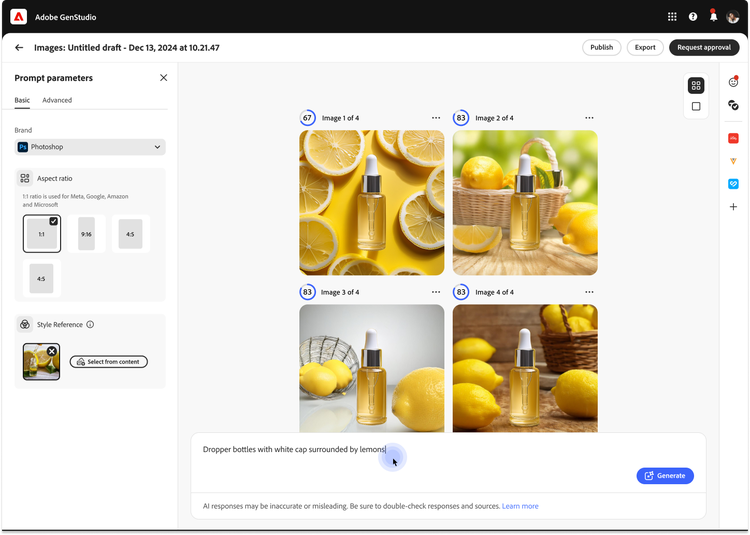Expand the Brand dropdown showing Photoshop

(90, 147)
